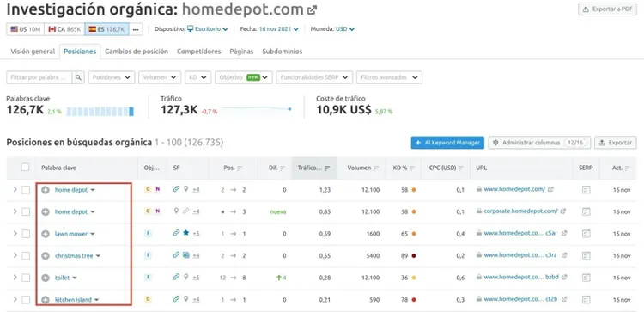Viewport: 644px width, 312px height.
Task: Open the Posiciones filter dropdown
Action: pos(112,77)
